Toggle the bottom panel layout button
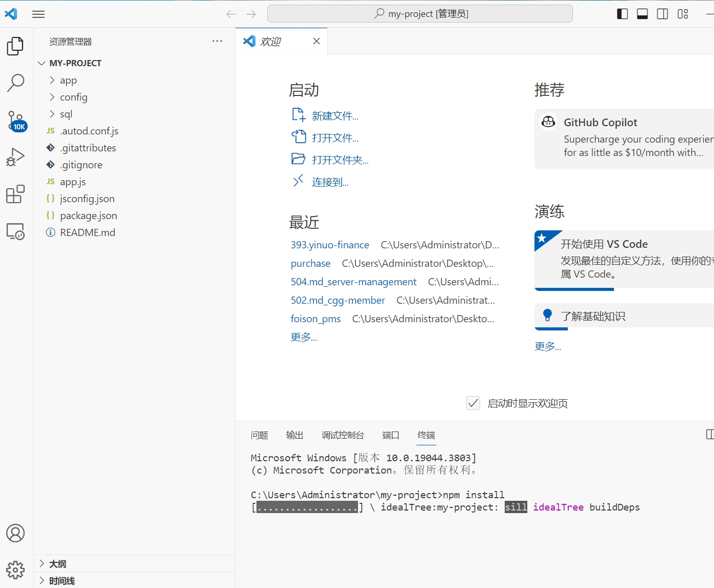 642,14
